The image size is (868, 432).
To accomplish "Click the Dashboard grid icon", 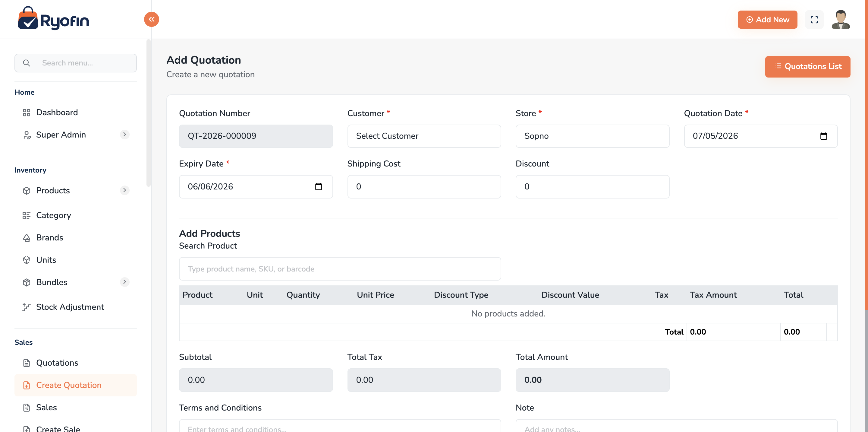I will [26, 112].
